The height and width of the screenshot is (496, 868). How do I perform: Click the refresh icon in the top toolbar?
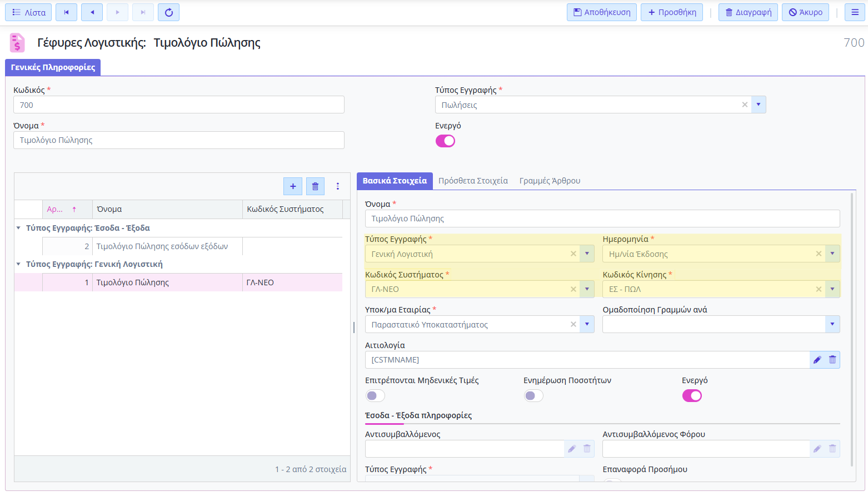168,12
